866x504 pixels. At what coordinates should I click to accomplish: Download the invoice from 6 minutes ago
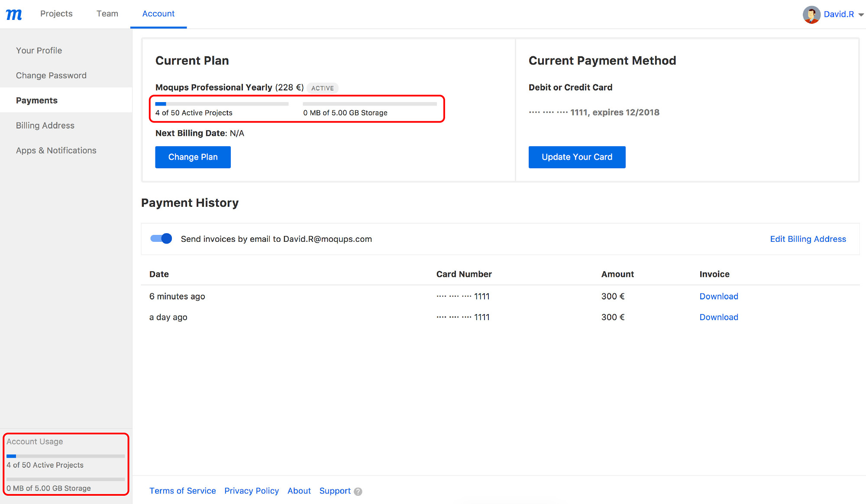tap(718, 296)
